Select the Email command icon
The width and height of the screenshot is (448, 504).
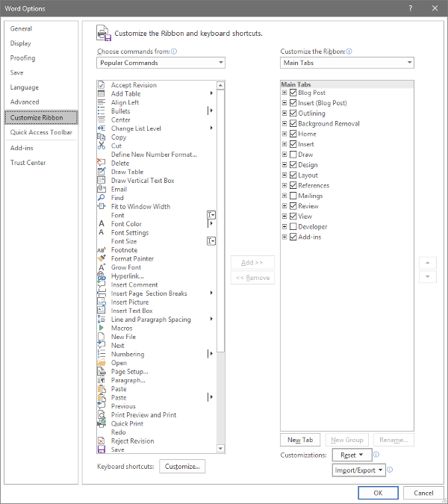pyautogui.click(x=102, y=189)
